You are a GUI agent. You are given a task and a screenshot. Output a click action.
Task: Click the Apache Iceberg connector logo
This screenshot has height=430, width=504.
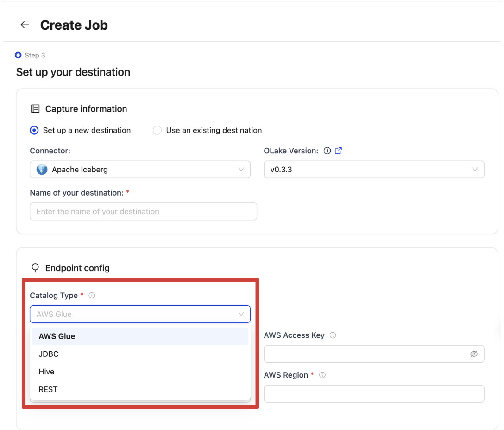[41, 169]
